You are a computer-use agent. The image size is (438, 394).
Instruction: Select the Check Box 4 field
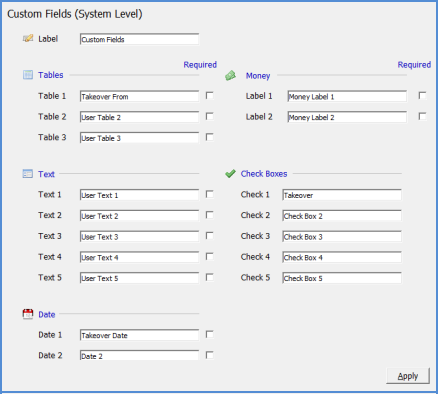point(342,257)
